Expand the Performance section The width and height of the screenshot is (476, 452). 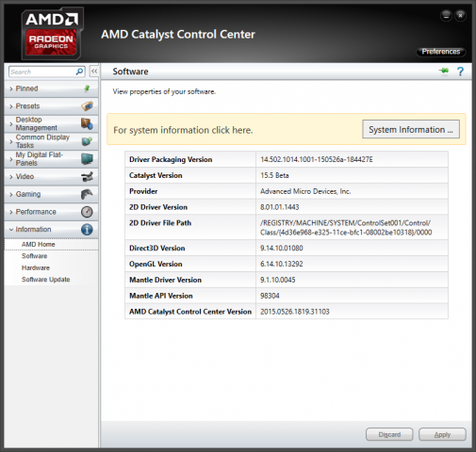click(x=51, y=212)
